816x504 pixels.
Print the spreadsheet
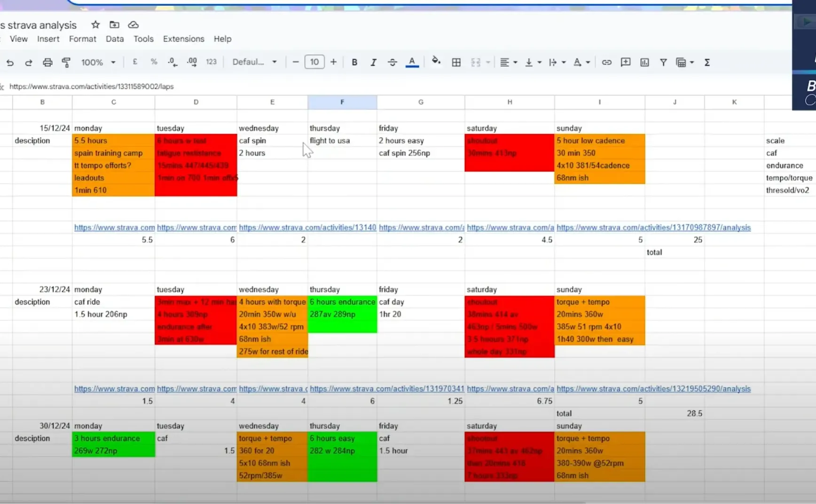(47, 62)
